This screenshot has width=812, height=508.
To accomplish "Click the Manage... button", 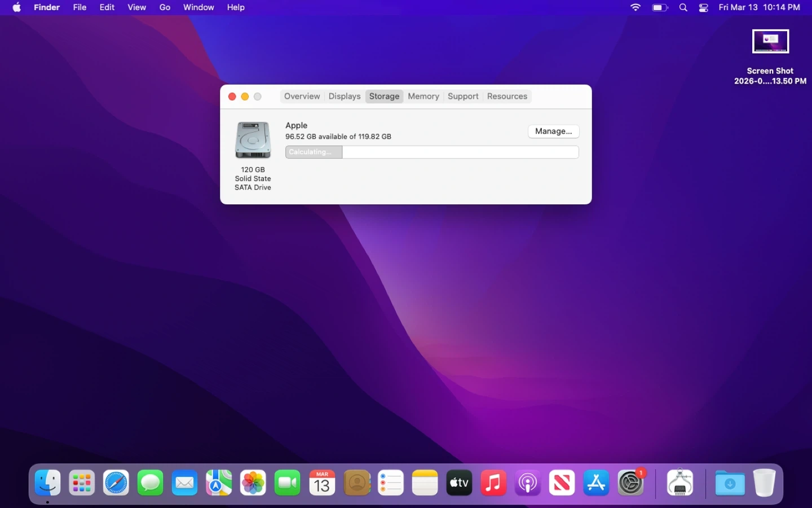I will pos(553,132).
